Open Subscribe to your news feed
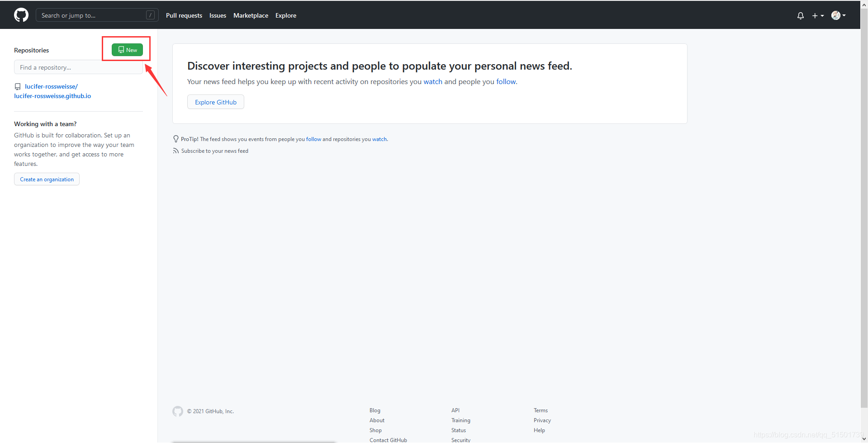Screen dimensions: 868x443 click(214, 151)
